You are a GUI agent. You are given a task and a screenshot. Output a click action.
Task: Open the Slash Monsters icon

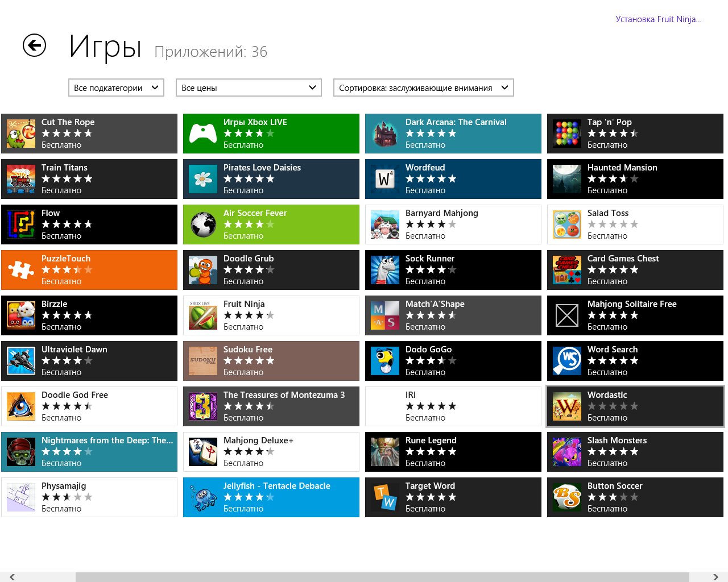pyautogui.click(x=567, y=452)
